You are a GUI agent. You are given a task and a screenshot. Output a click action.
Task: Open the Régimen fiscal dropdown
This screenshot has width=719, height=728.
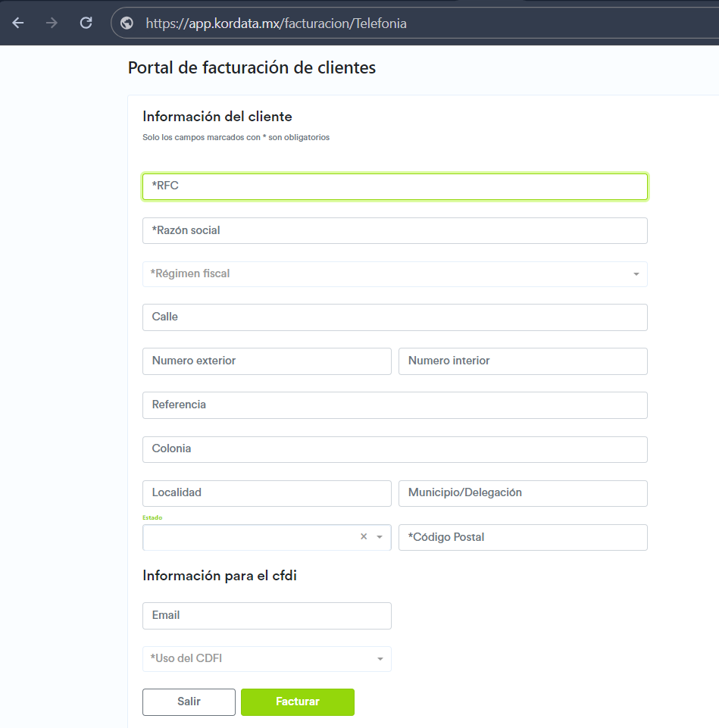point(395,274)
